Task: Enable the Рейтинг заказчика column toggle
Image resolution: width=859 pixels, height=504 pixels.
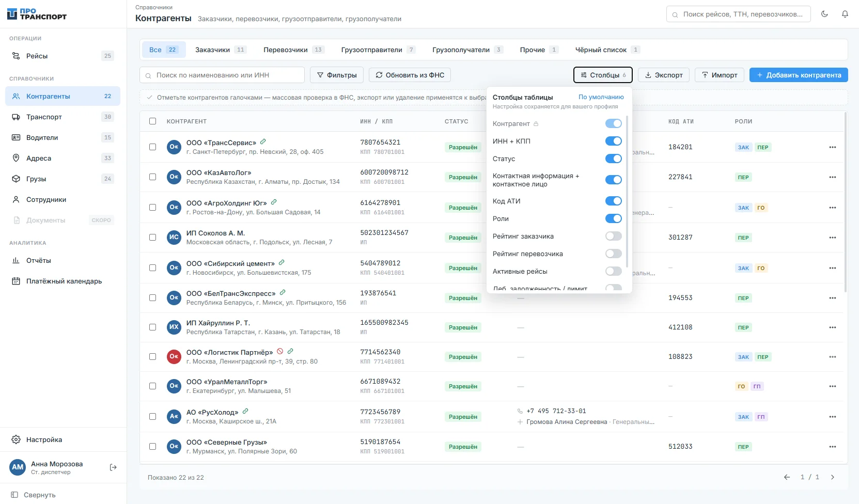Action: [614, 236]
